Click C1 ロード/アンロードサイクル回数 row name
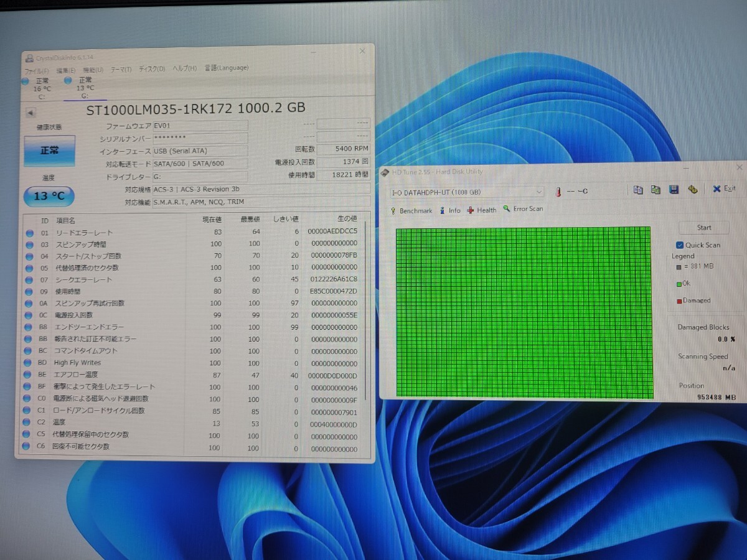Image resolution: width=747 pixels, height=560 pixels. pyautogui.click(x=100, y=411)
